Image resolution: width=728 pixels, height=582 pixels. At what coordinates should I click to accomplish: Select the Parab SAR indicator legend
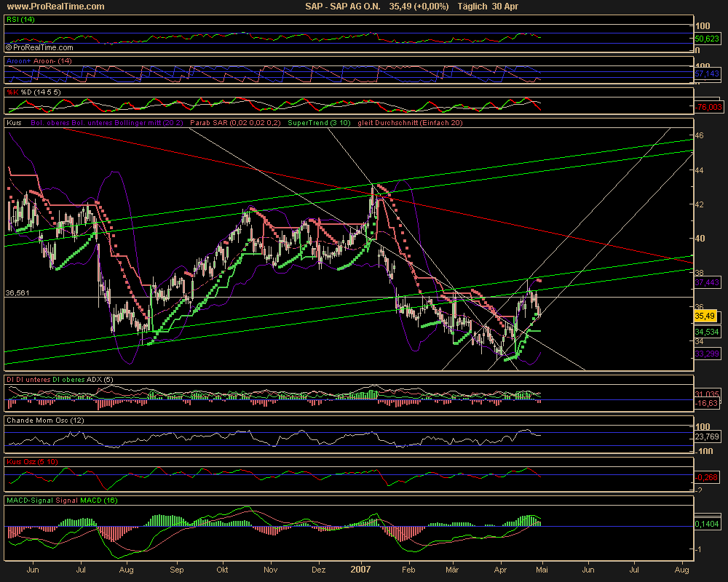pyautogui.click(x=236, y=123)
